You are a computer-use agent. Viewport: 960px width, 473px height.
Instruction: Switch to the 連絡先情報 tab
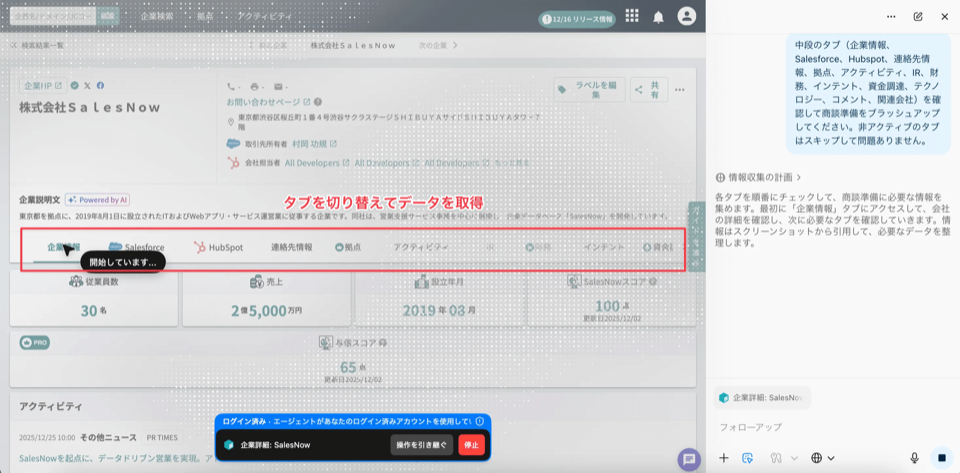tap(292, 247)
